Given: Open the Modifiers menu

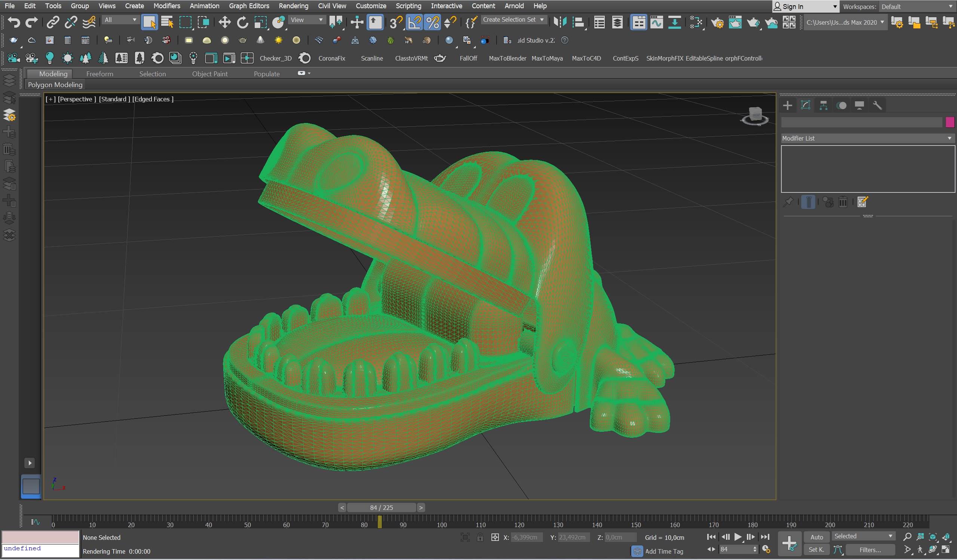Looking at the screenshot, I should tap(167, 6).
